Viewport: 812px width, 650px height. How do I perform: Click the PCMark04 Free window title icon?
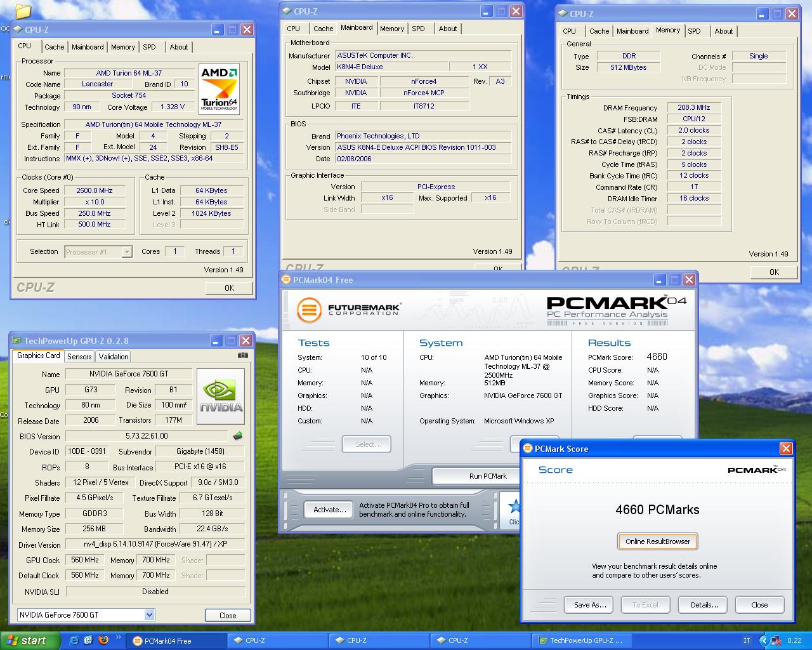tap(287, 279)
